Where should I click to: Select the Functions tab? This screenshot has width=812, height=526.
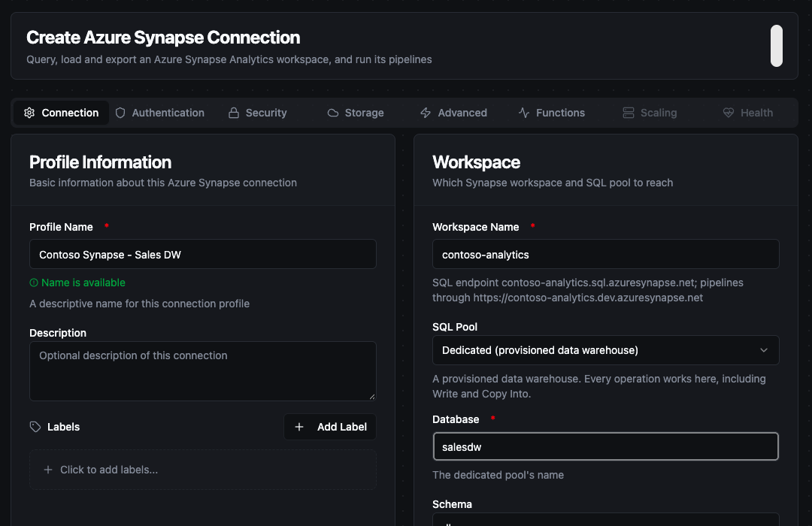(x=552, y=113)
